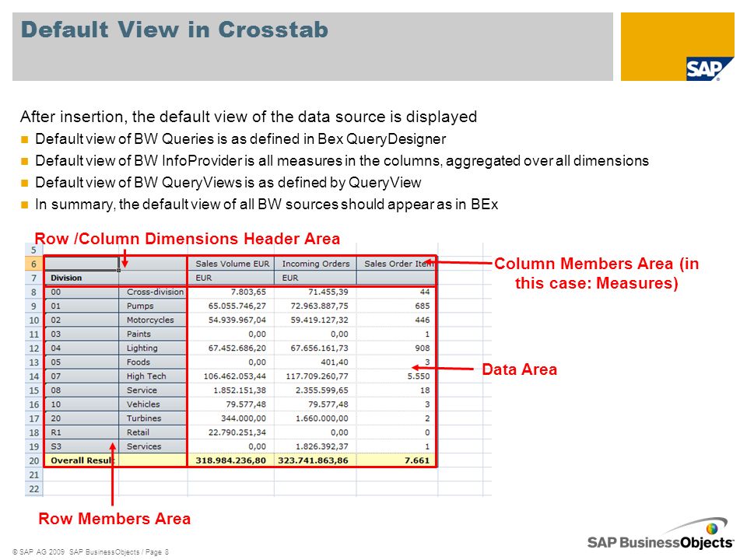This screenshot has height=560, width=747.
Task: Click the 'Turbines' row member cell
Action: coord(153,418)
